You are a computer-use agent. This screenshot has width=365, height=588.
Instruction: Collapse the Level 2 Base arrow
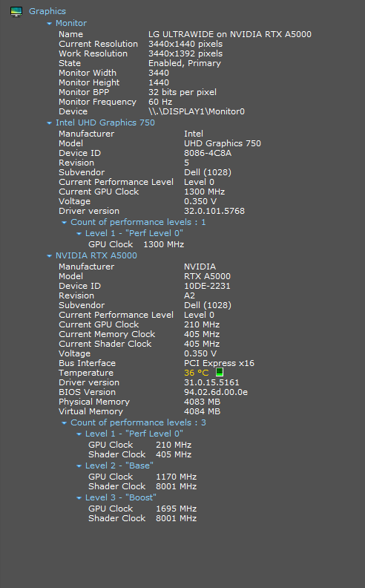[79, 466]
